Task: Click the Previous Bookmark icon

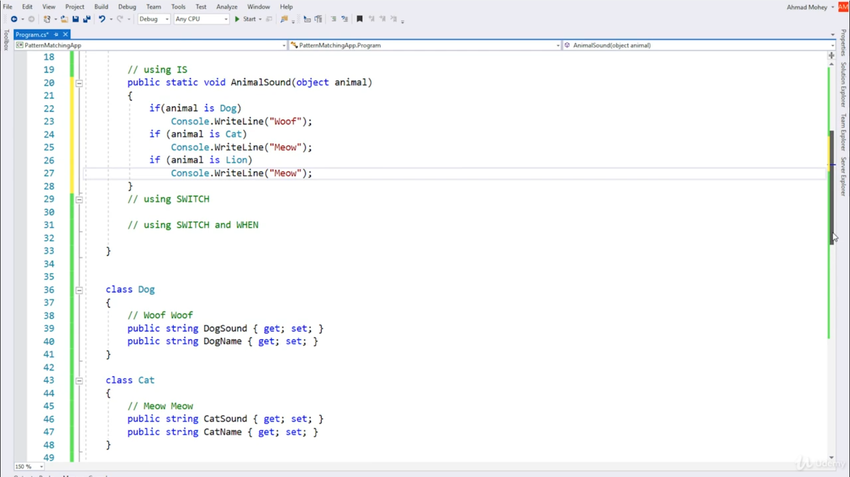Action: tap(372, 19)
